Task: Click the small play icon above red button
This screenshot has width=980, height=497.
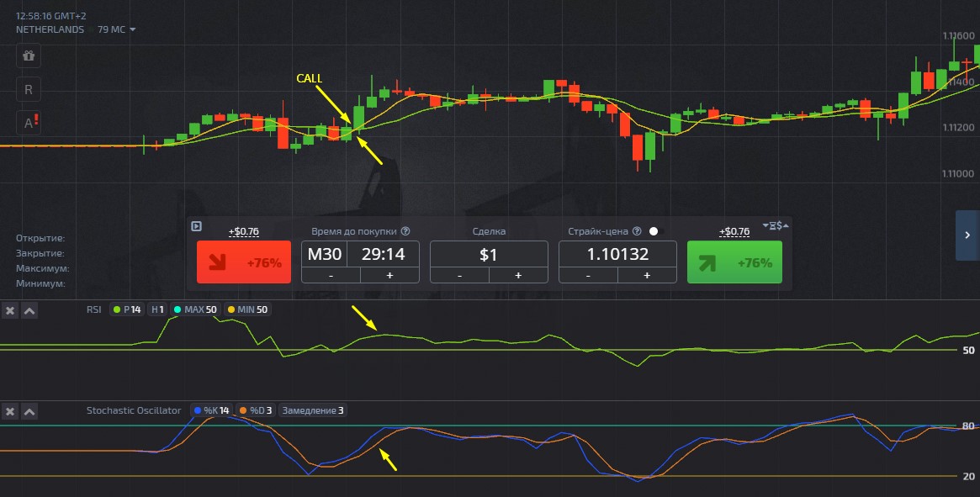Action: coord(196,225)
